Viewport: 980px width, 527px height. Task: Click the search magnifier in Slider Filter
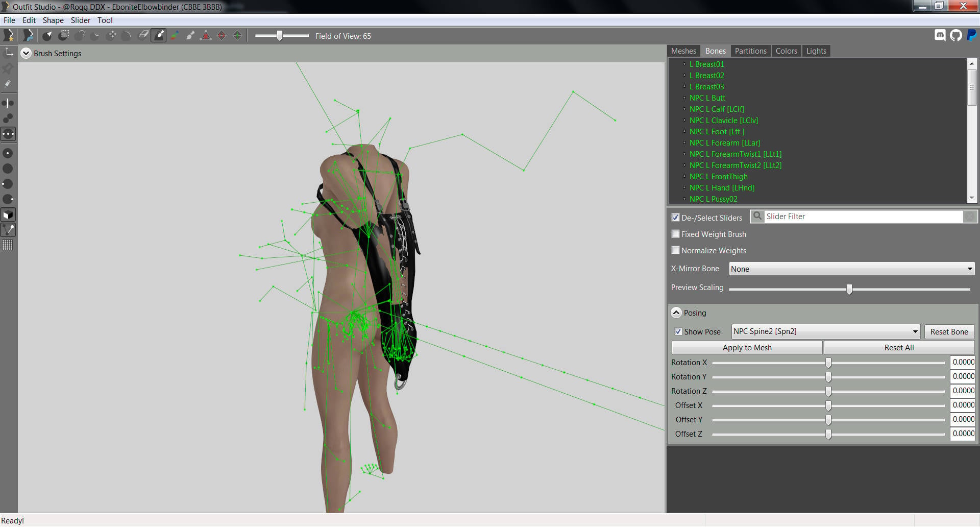[x=757, y=217]
